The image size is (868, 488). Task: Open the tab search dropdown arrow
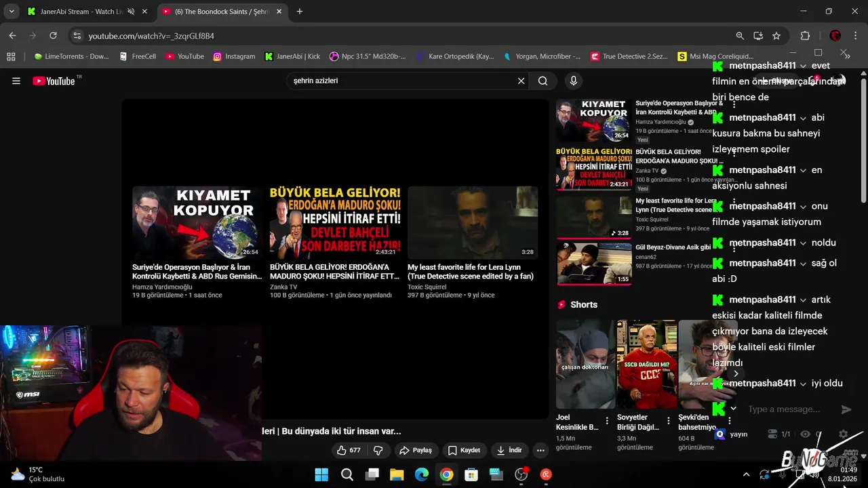pyautogui.click(x=12, y=12)
